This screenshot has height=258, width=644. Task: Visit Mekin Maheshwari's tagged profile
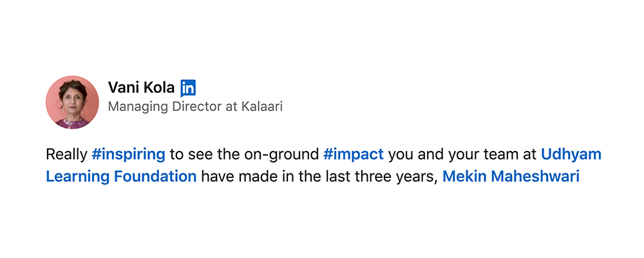tap(511, 177)
